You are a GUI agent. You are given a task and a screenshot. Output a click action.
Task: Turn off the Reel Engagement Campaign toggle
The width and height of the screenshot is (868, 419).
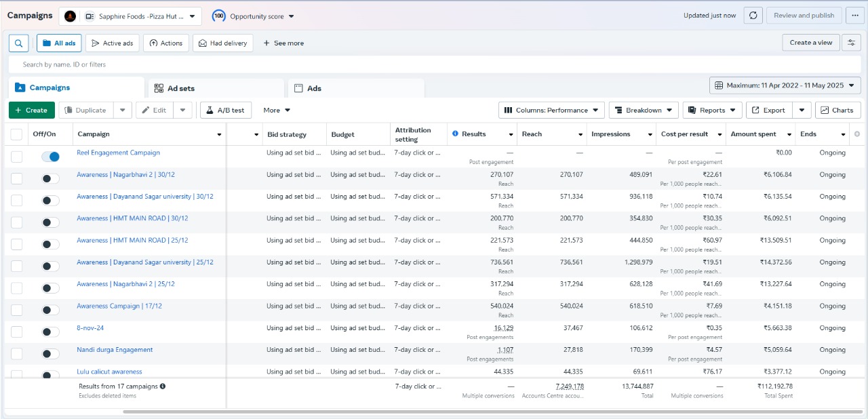50,157
